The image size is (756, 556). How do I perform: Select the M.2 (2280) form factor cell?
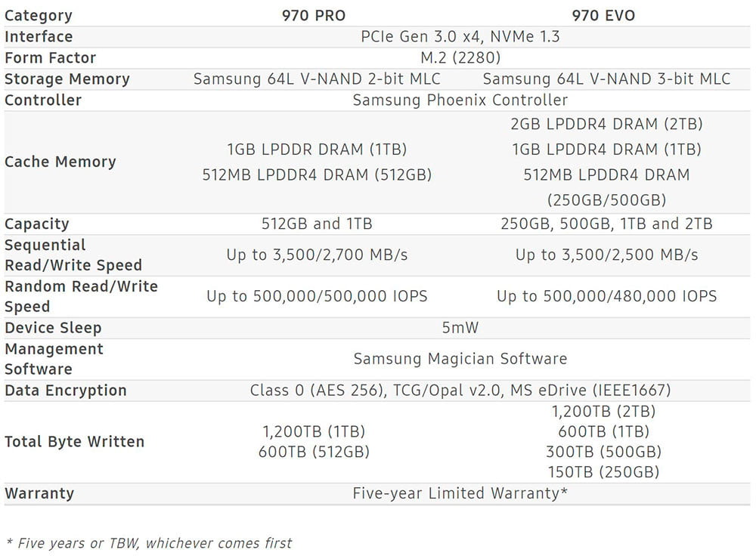[460, 57]
